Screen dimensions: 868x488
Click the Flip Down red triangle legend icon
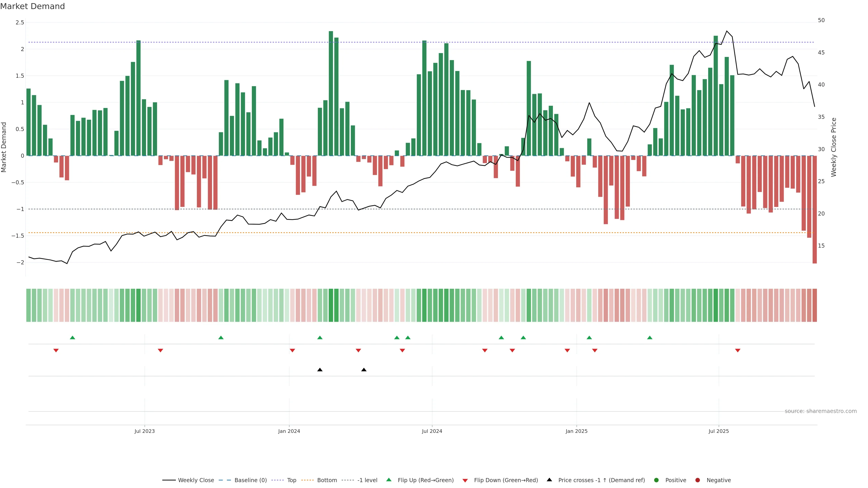(465, 481)
